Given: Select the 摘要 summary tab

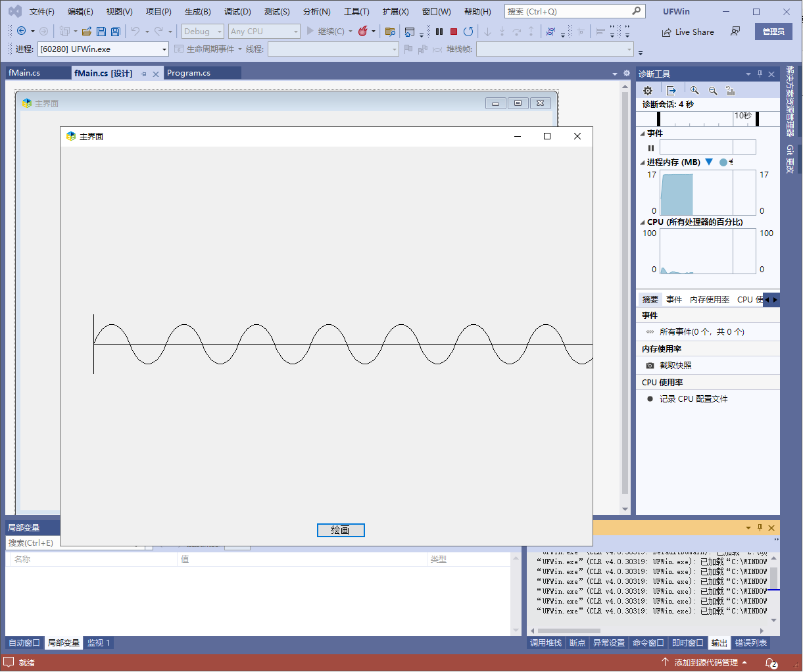Looking at the screenshot, I should pyautogui.click(x=650, y=300).
